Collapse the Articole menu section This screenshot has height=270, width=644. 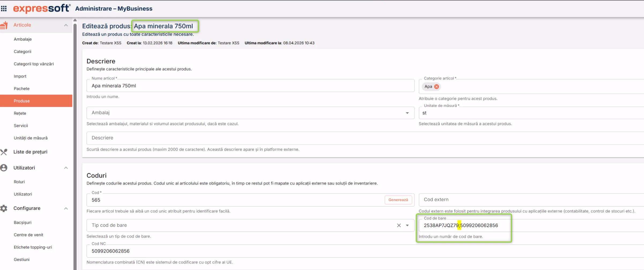click(x=66, y=25)
